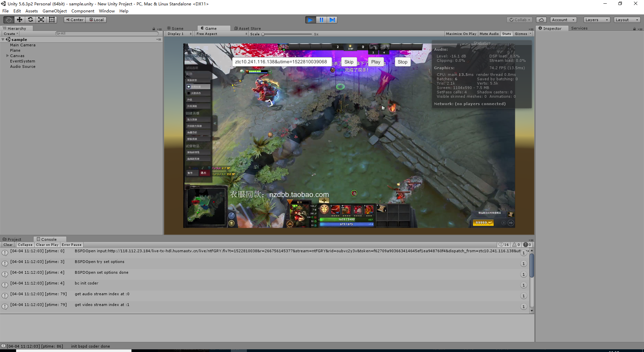Lock the Hierarchy panel

pyautogui.click(x=154, y=29)
